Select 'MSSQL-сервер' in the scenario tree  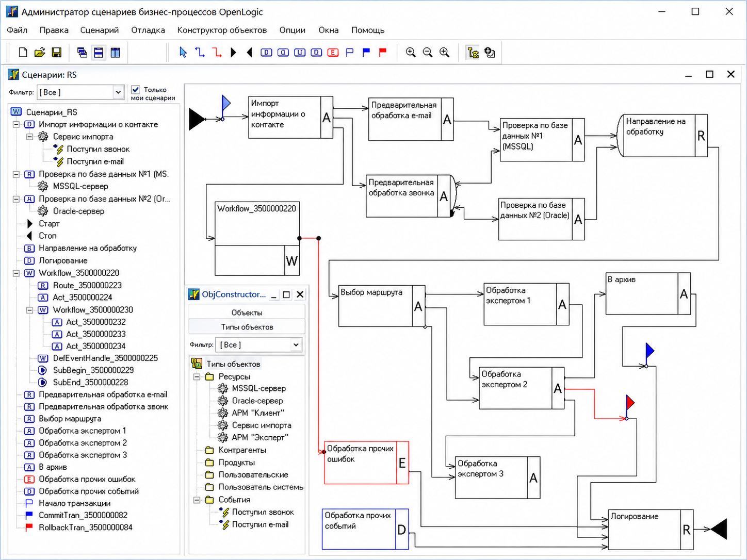pyautogui.click(x=80, y=186)
